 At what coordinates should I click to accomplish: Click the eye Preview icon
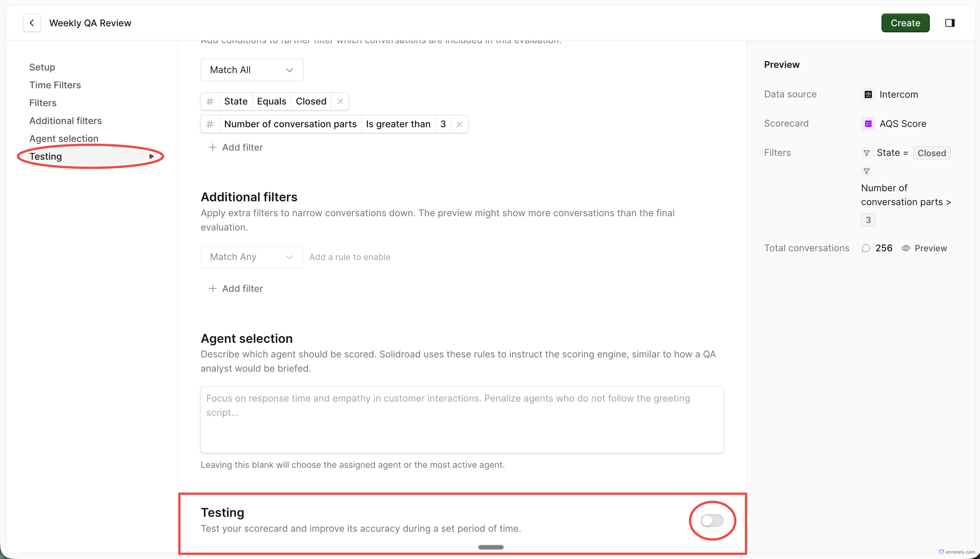click(906, 248)
